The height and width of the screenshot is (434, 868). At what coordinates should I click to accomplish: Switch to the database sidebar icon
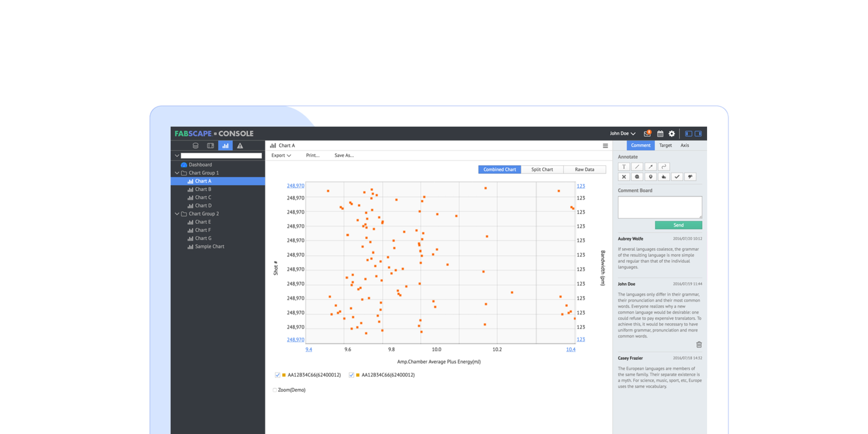pos(195,146)
